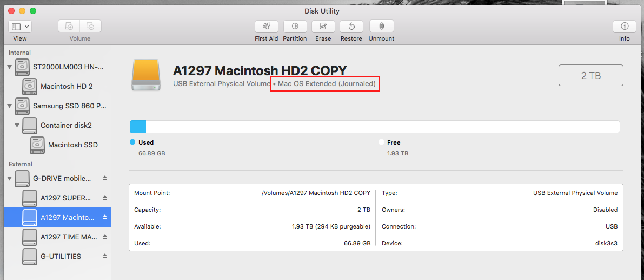Click the 1.93 TB free amount under the usage bar
Screen dimensions: 644x280
[397, 153]
